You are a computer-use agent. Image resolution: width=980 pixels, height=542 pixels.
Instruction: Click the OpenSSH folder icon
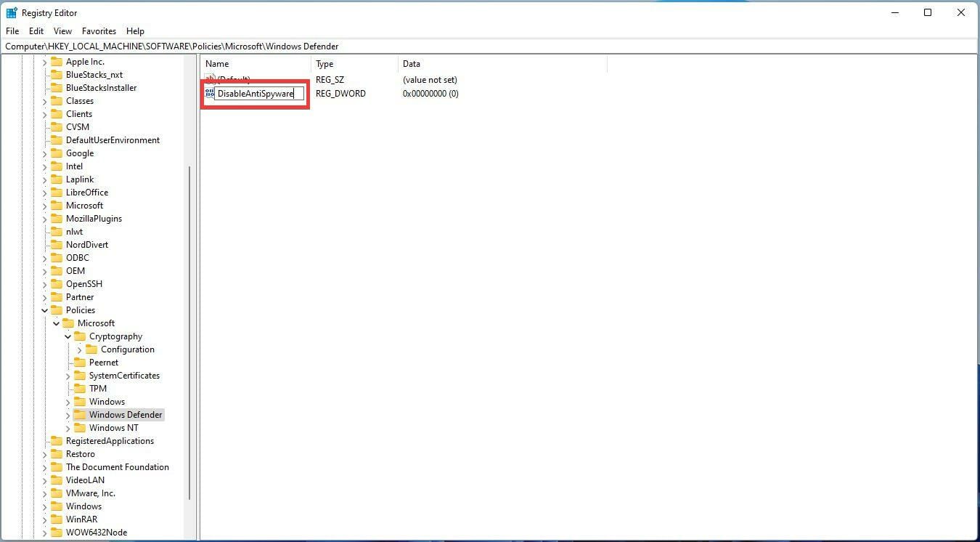57,284
